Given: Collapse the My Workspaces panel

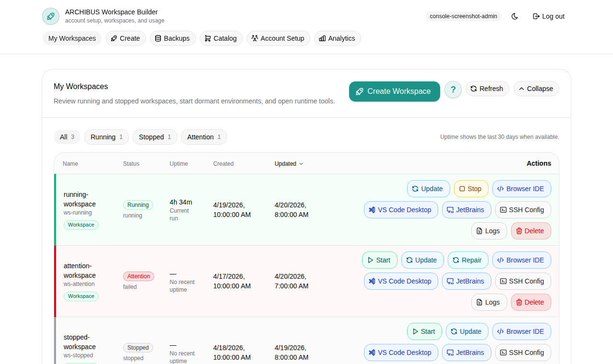Looking at the screenshot, I should point(536,89).
